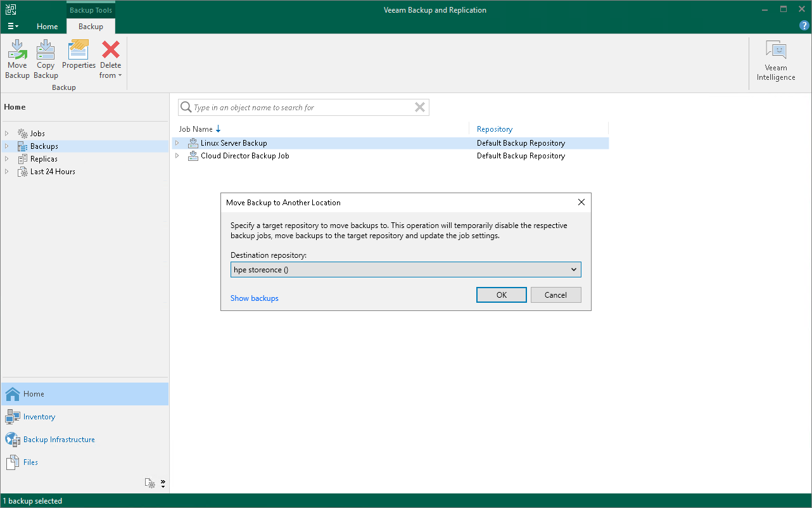Expand the Jobs tree node
Image resolution: width=812 pixels, height=508 pixels.
pyautogui.click(x=6, y=133)
